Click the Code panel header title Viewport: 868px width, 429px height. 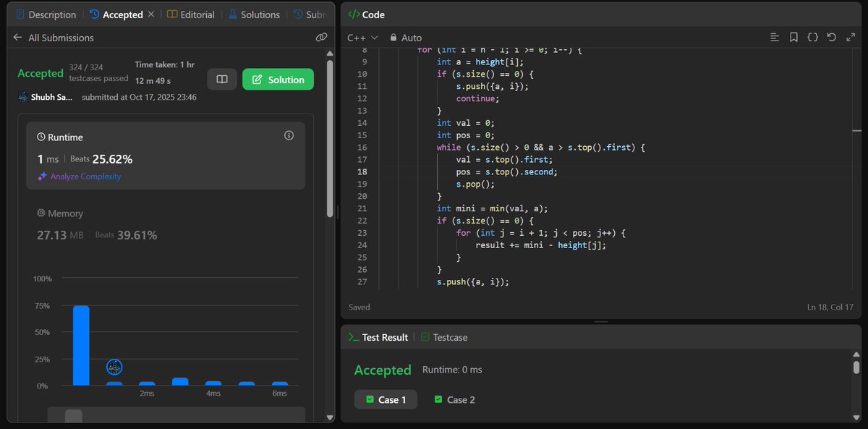tap(366, 14)
